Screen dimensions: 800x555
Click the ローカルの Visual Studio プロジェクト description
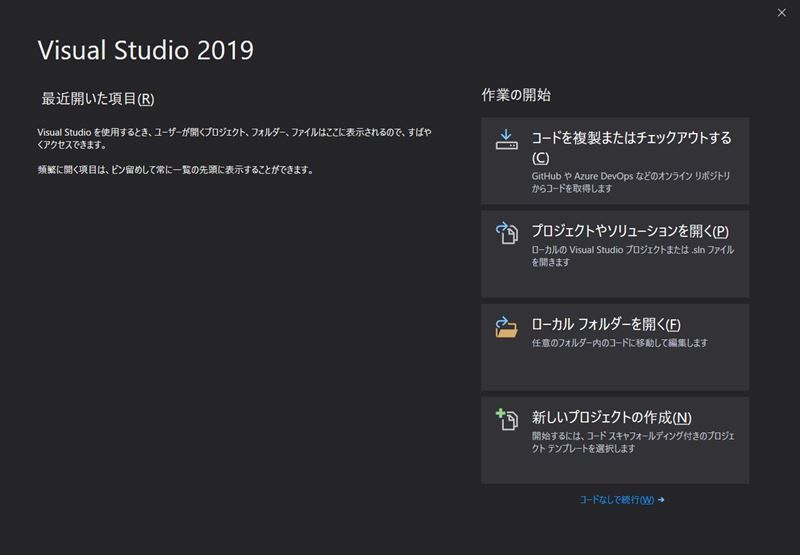click(x=633, y=256)
